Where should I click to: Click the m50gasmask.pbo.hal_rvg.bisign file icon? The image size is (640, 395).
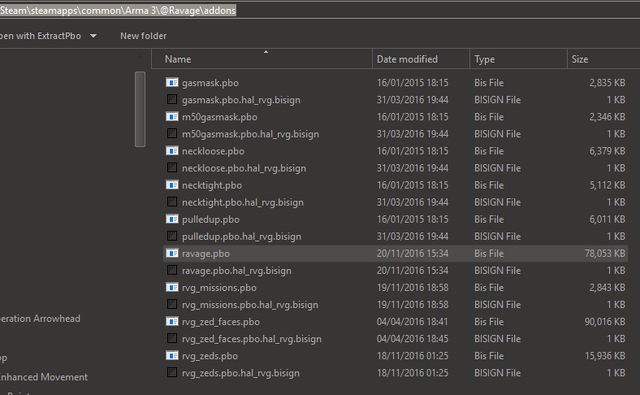172,134
